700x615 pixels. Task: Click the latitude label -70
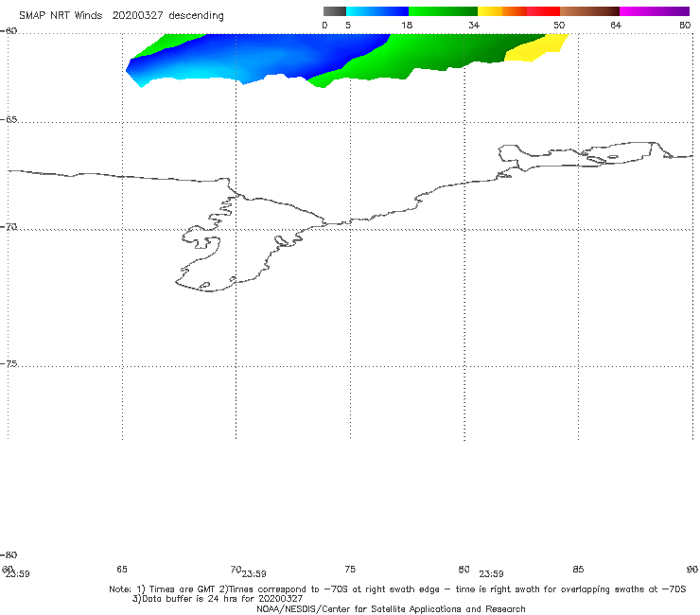tap(9, 227)
